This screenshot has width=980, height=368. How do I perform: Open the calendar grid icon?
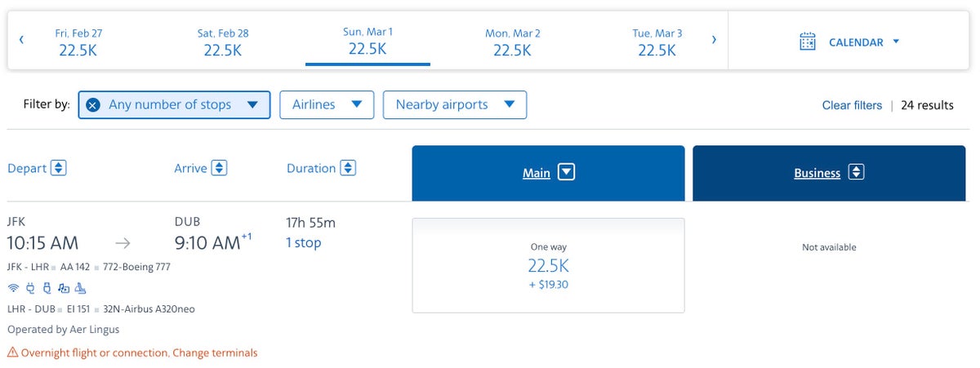808,42
